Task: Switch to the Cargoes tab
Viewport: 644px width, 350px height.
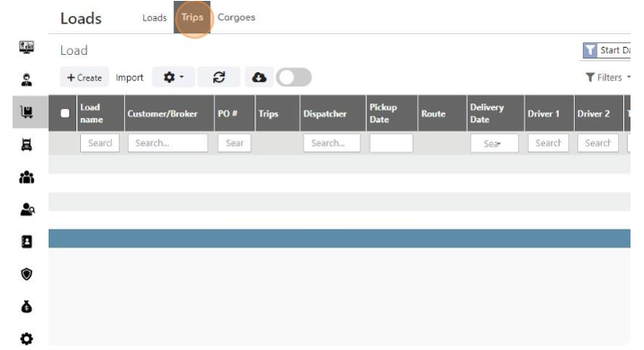Action: 237,17
